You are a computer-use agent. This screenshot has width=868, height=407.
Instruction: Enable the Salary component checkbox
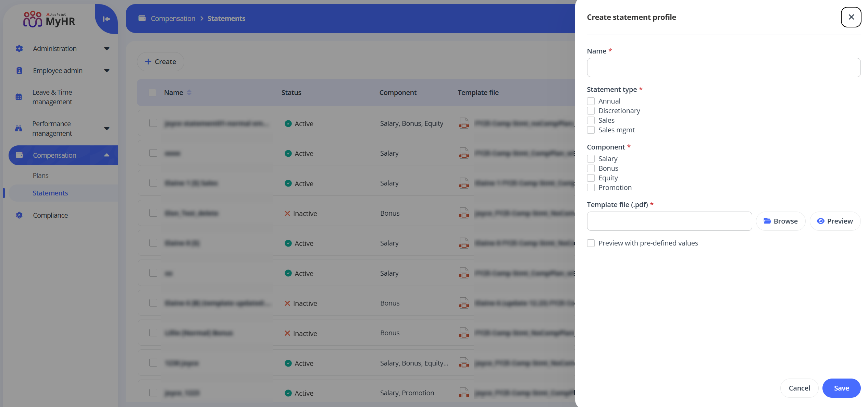click(x=591, y=158)
